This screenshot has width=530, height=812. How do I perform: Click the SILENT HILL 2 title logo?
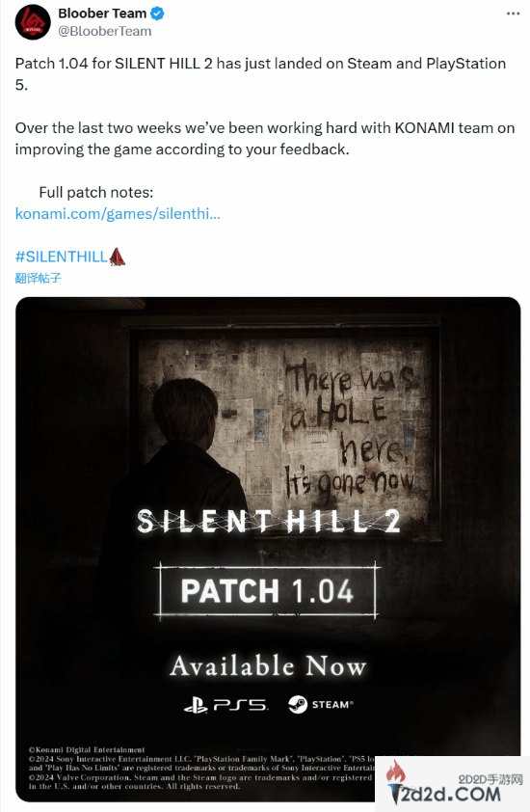pyautogui.click(x=269, y=521)
